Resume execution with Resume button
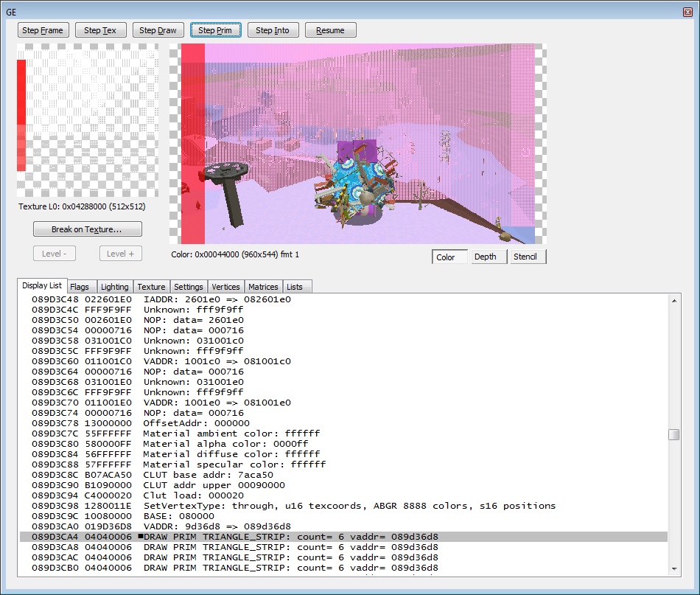 [x=330, y=30]
